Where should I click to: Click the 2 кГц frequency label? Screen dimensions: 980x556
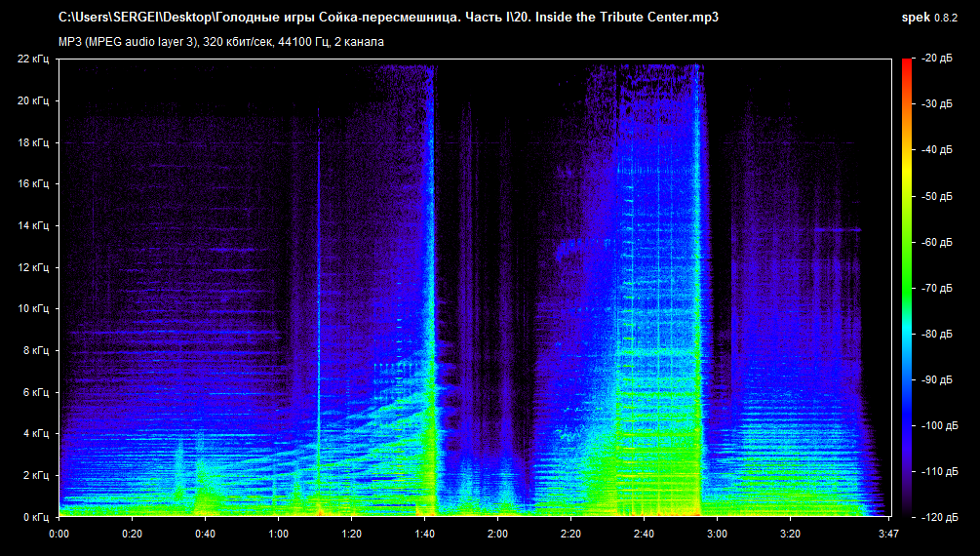click(x=36, y=476)
